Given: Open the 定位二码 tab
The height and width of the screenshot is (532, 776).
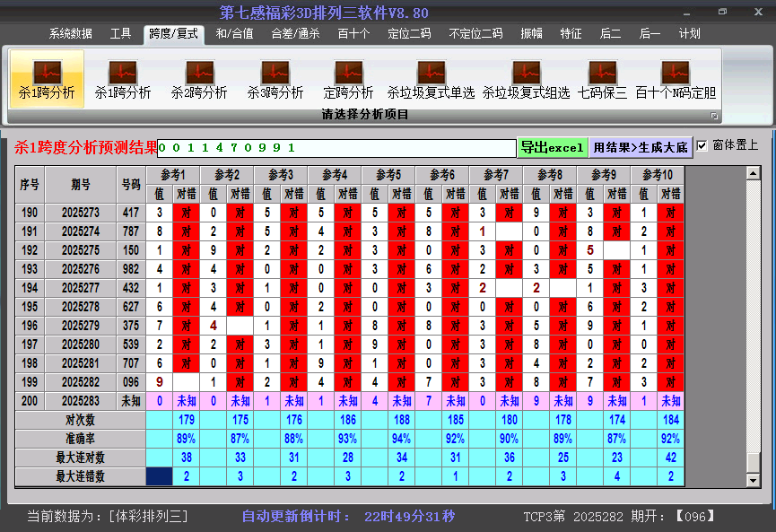Looking at the screenshot, I should pyautogui.click(x=409, y=34).
